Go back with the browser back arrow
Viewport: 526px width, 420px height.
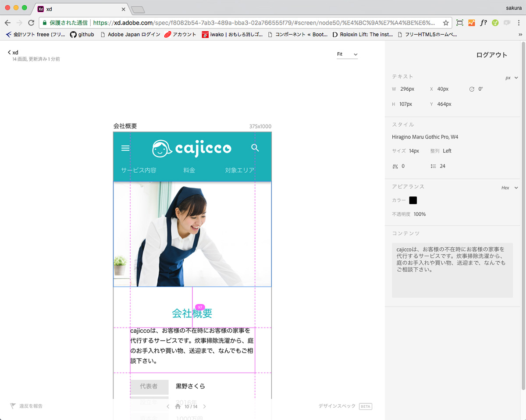tap(7, 23)
